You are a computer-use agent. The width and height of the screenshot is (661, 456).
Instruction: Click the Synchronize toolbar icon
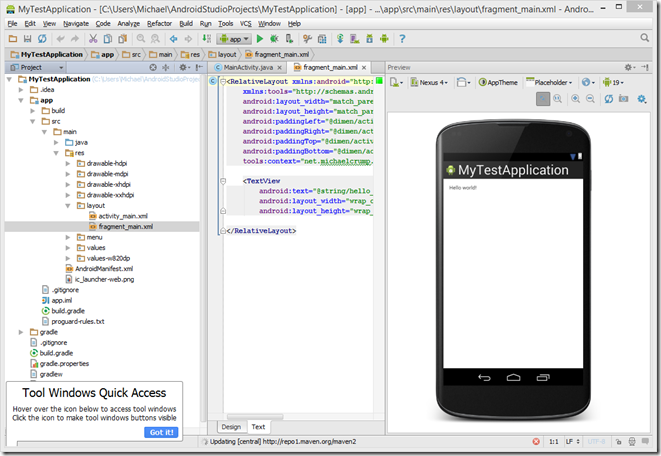point(42,39)
